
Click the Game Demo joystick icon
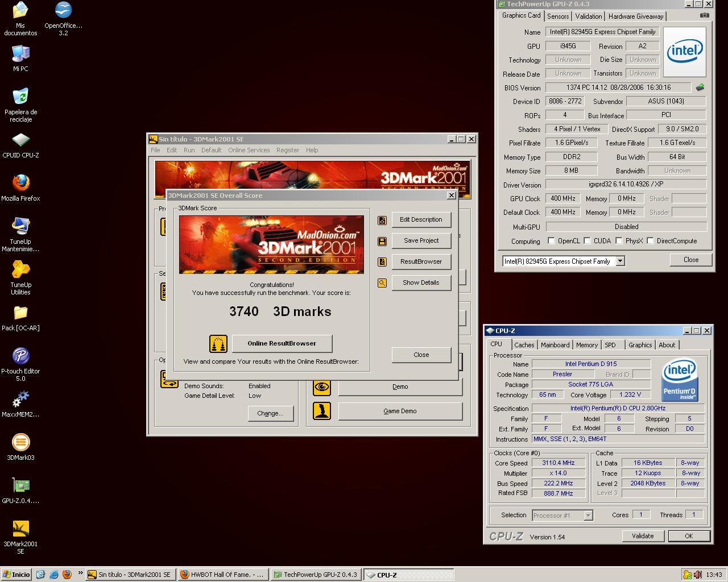pyautogui.click(x=322, y=411)
